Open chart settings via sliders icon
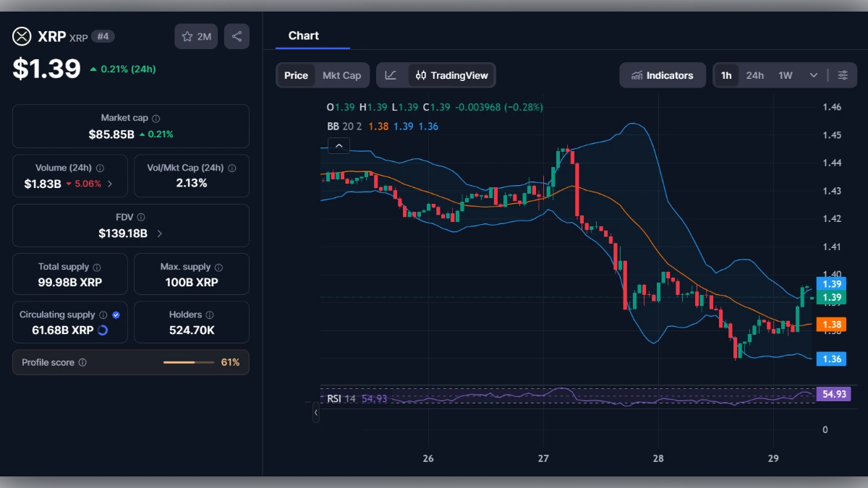Screen dimensions: 868x488 click(x=843, y=74)
